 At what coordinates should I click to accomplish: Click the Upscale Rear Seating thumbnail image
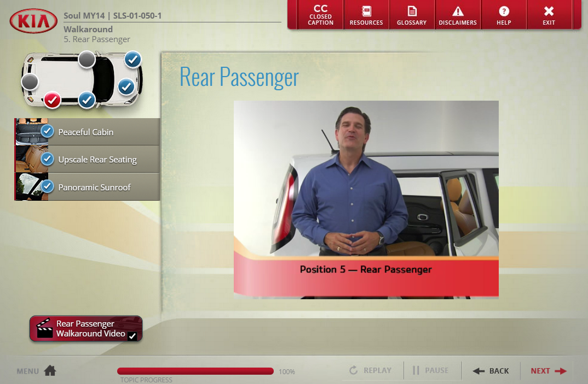32,159
